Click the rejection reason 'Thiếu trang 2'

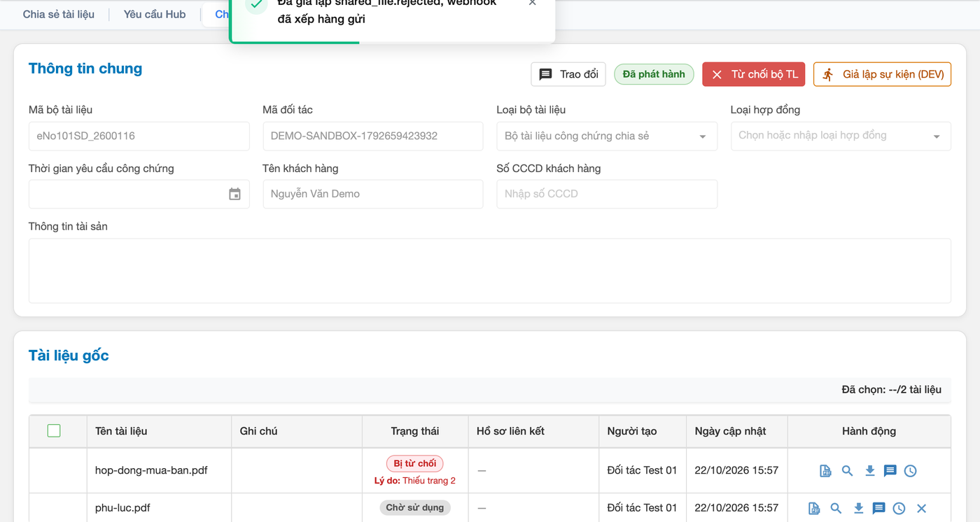429,481
